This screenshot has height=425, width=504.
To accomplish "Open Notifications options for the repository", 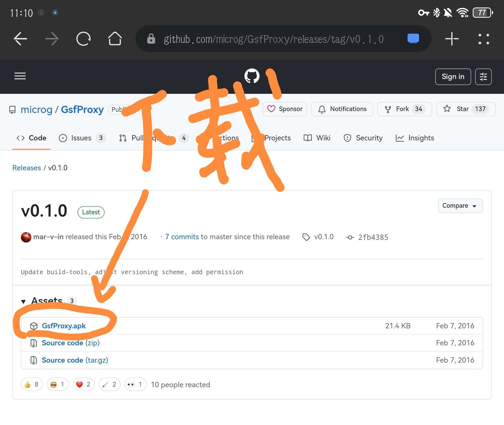I will click(x=342, y=109).
